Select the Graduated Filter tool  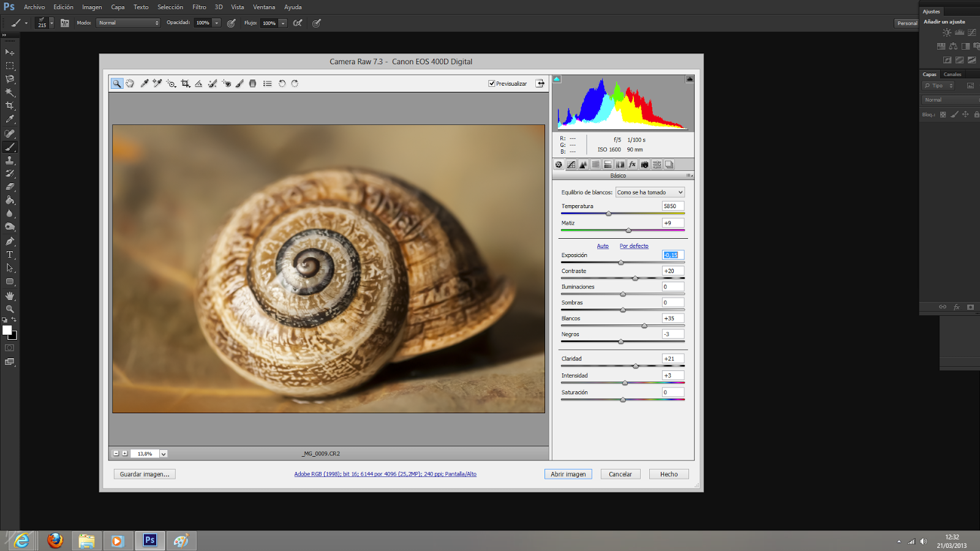click(252, 83)
